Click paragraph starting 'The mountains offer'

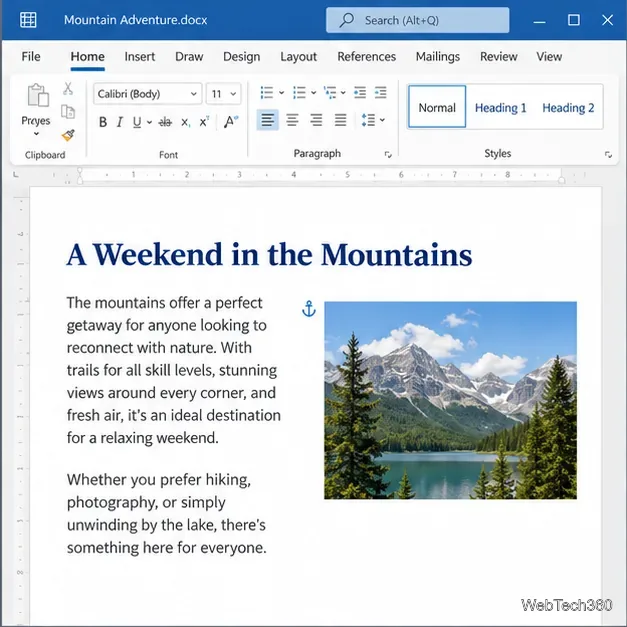174,370
